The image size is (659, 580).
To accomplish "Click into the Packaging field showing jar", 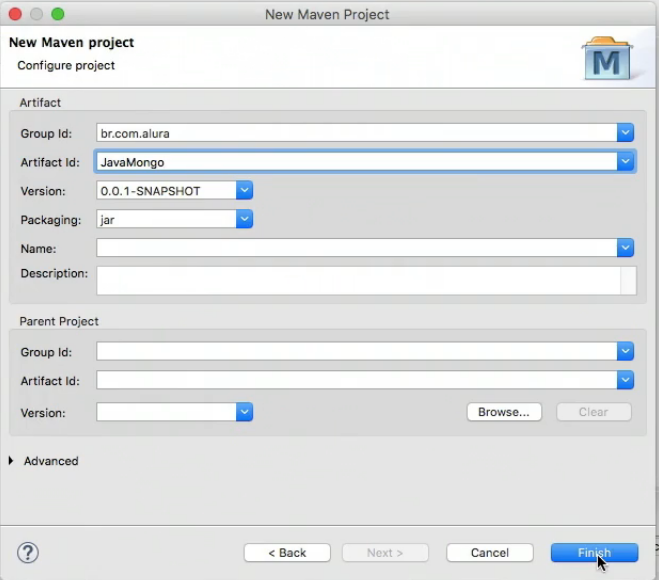I will point(166,219).
